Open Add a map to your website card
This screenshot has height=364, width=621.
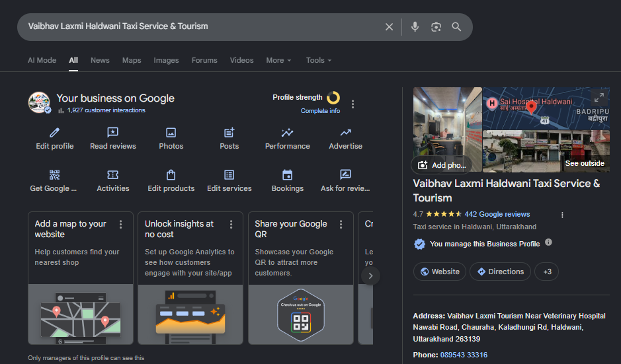(x=81, y=278)
